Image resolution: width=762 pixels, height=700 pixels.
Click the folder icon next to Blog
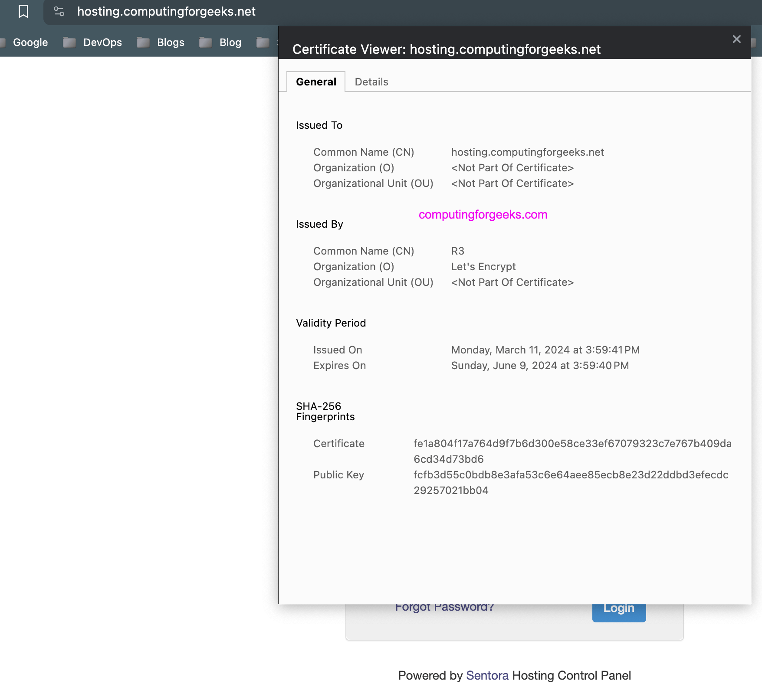pyautogui.click(x=205, y=42)
